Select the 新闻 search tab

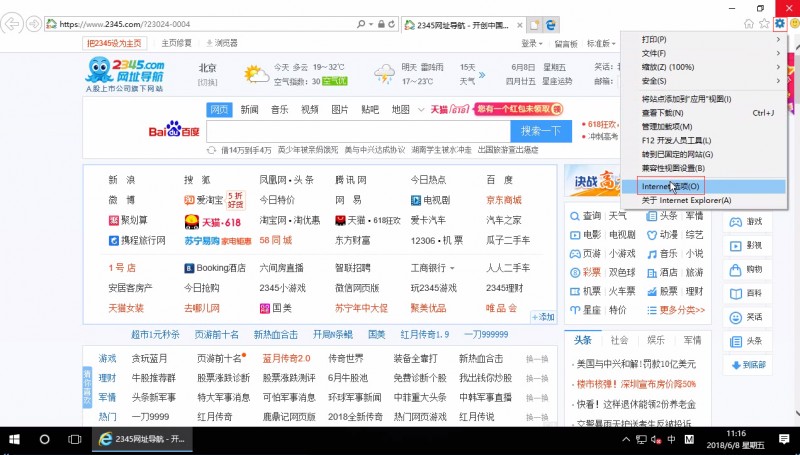249,110
